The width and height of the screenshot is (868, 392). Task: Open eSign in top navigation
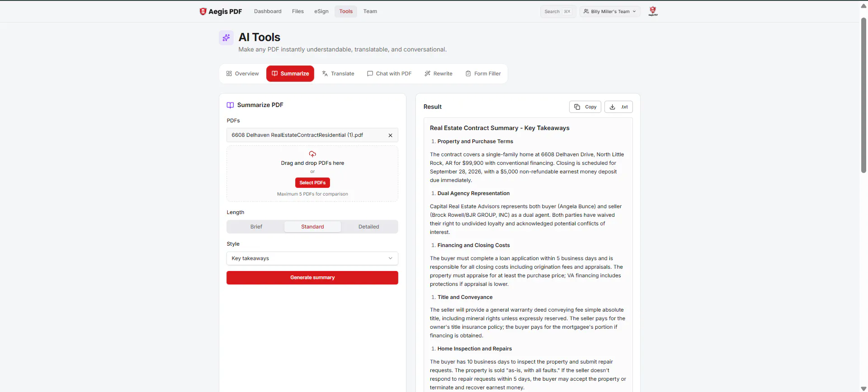click(321, 11)
